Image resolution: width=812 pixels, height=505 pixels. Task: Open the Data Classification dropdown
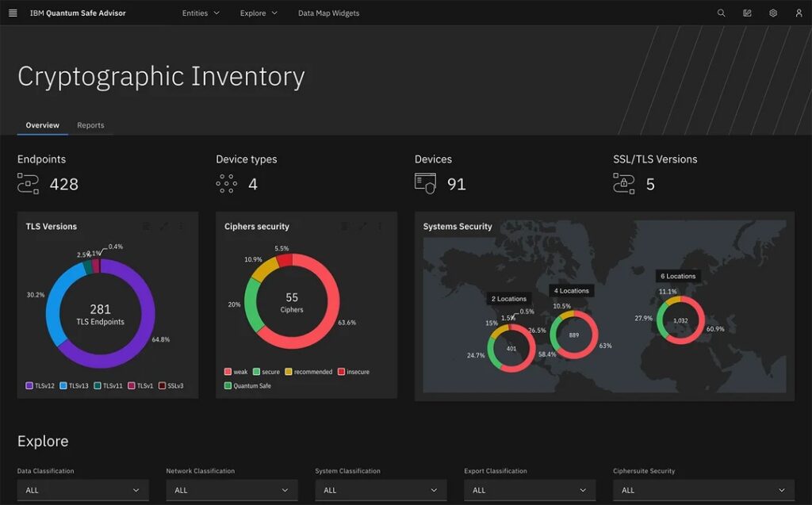[x=82, y=490]
